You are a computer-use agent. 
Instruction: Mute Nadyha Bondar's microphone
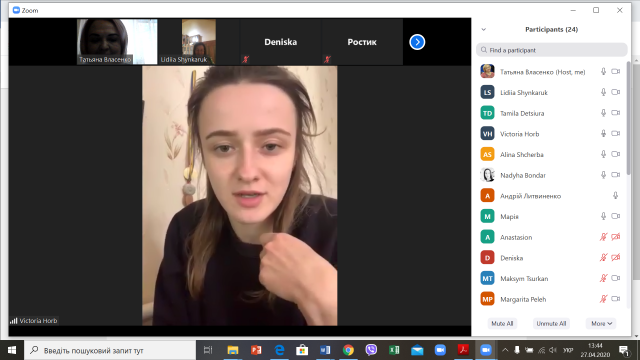click(603, 175)
